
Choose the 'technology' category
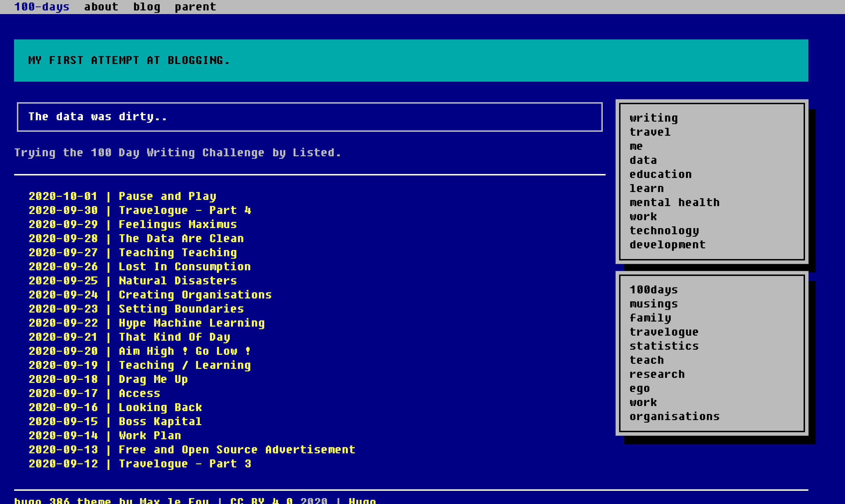click(664, 231)
